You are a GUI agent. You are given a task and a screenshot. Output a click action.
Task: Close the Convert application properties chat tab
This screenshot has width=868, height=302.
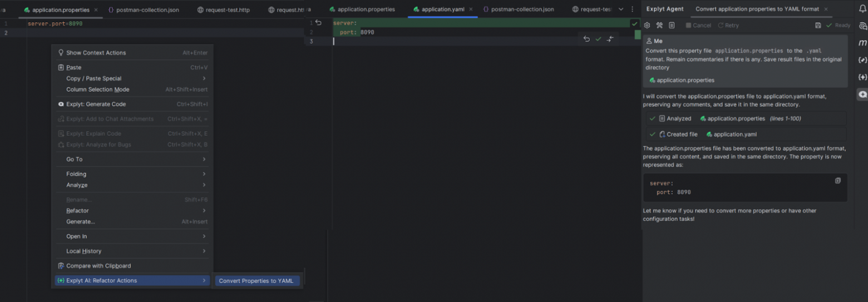pyautogui.click(x=826, y=9)
